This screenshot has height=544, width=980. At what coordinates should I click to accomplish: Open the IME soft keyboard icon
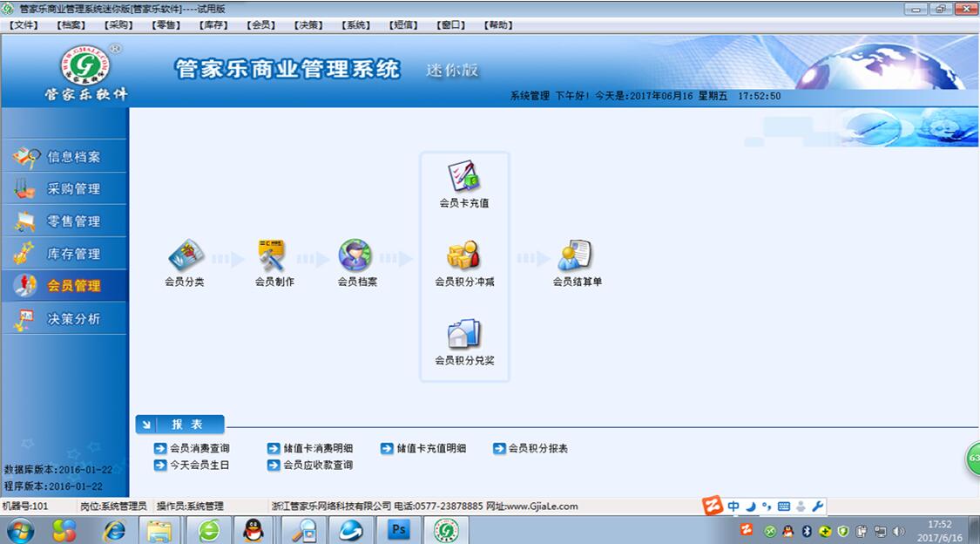point(784,507)
